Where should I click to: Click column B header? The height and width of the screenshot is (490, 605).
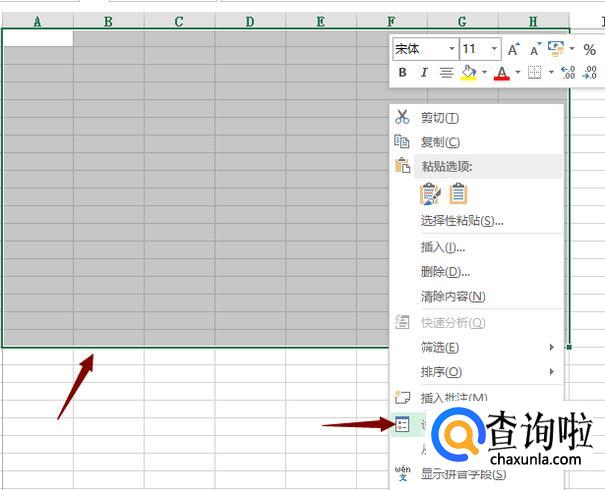[x=108, y=20]
